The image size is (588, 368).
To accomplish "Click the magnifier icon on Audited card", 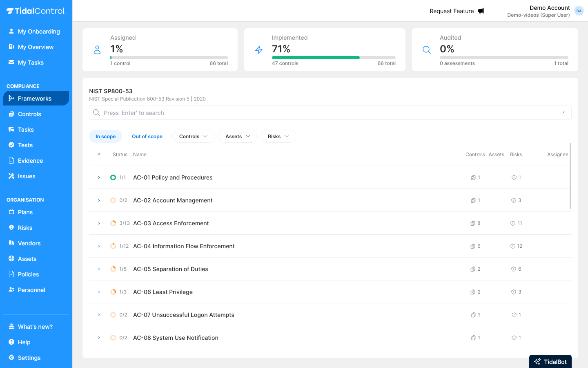I will coord(426,49).
